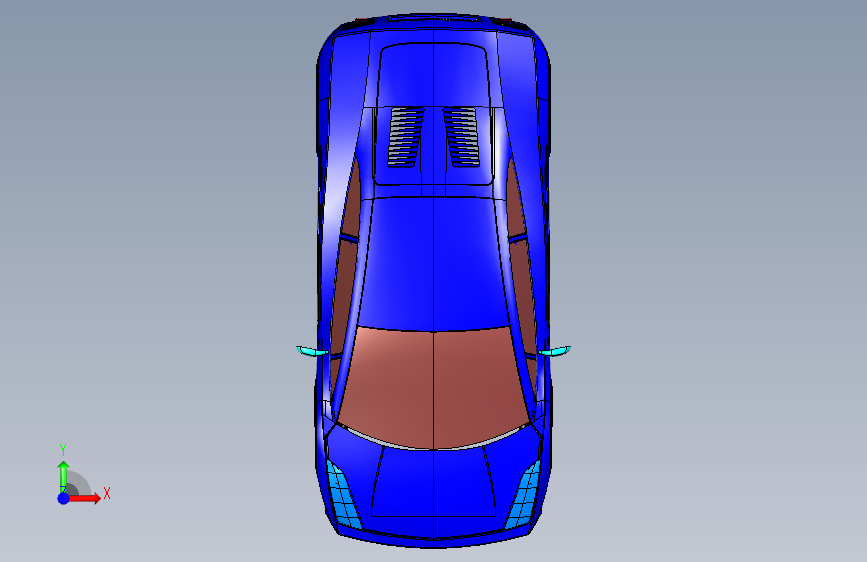Select the left engine louver vent
The image size is (867, 562).
click(406, 137)
